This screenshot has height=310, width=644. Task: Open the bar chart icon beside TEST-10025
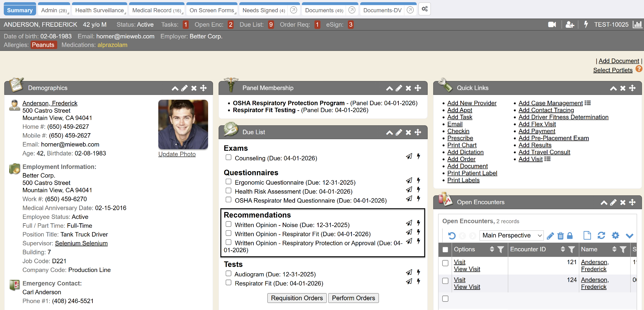pyautogui.click(x=637, y=24)
